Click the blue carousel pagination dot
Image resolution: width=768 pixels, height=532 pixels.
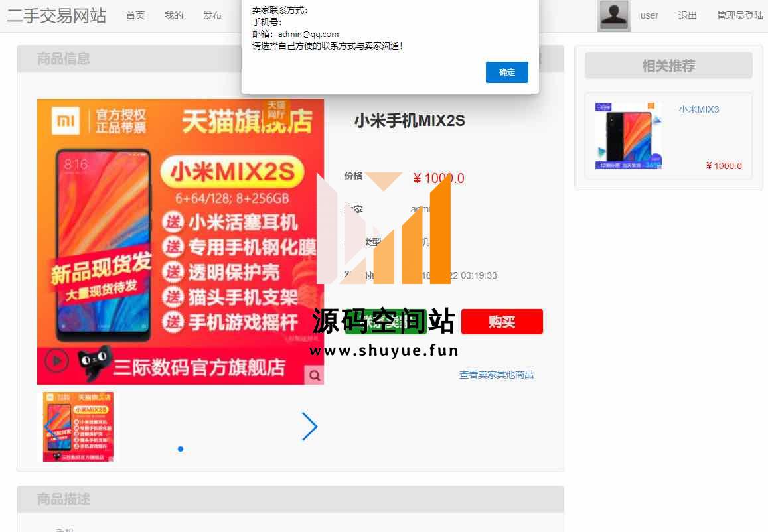pos(181,449)
